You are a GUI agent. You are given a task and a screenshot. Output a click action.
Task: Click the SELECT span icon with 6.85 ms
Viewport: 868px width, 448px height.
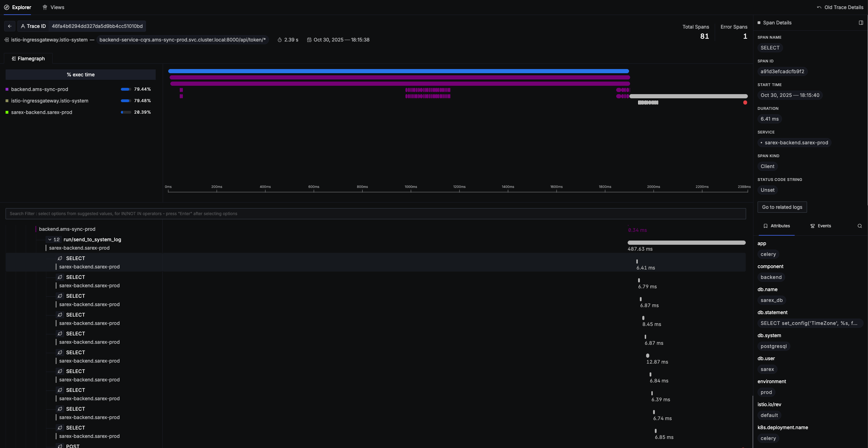coord(60,428)
